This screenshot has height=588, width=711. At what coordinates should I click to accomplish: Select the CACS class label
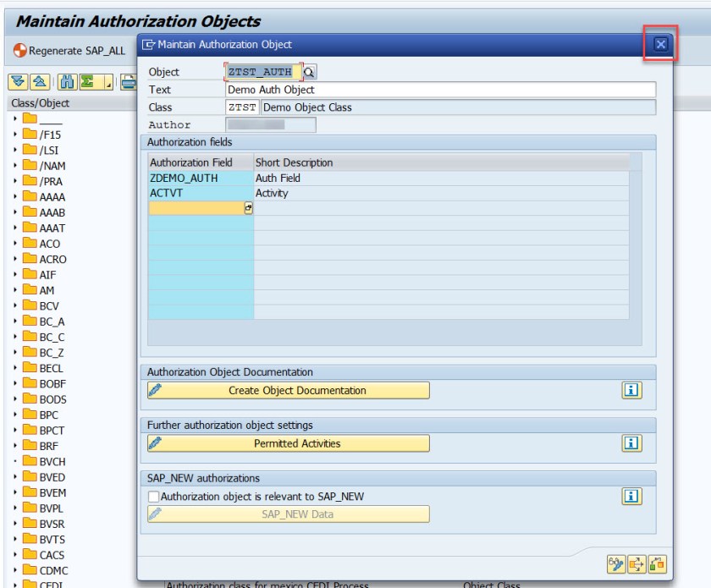pos(52,555)
